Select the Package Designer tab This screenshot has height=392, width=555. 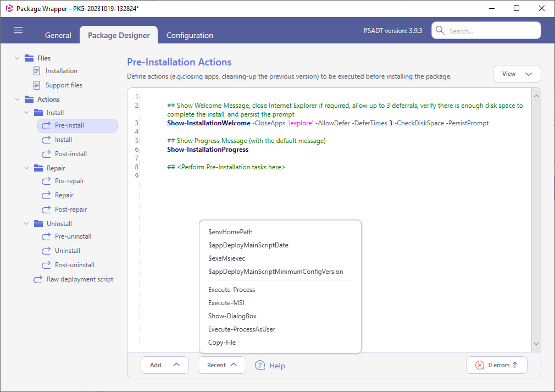pos(119,35)
